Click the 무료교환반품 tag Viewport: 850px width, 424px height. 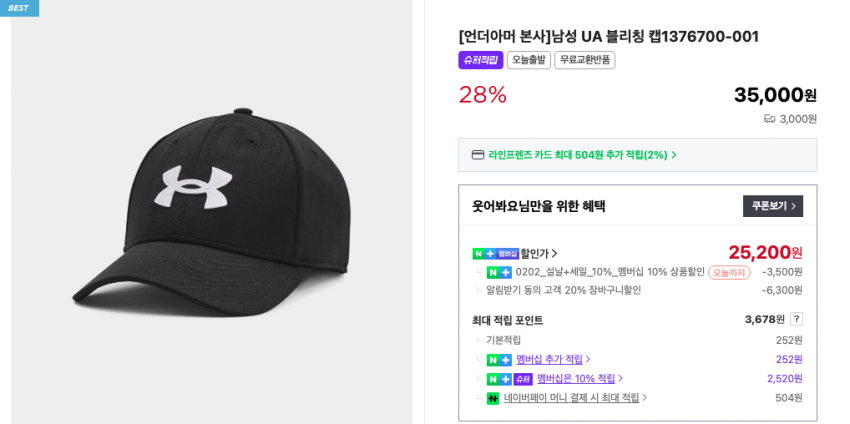584,60
